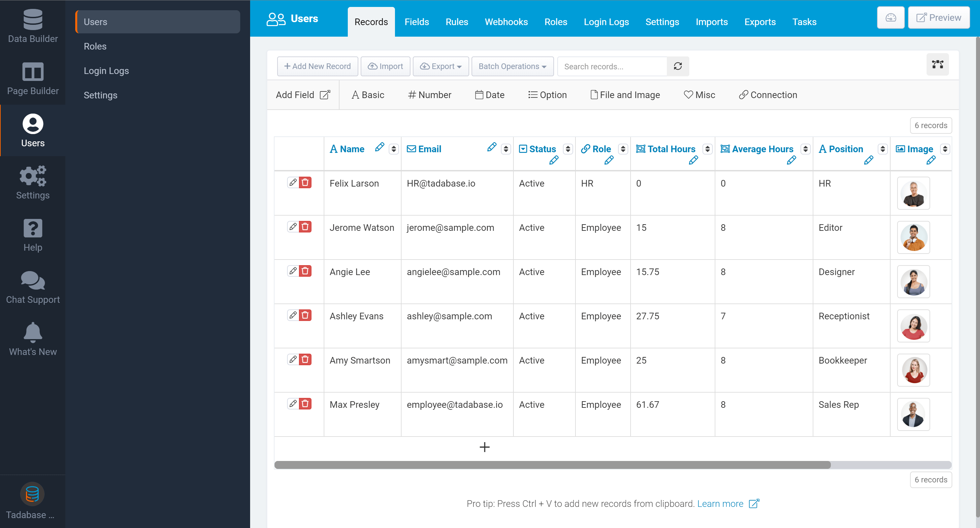Toggle the table layout icon at top right
Screen dimensions: 980x528
point(937,64)
